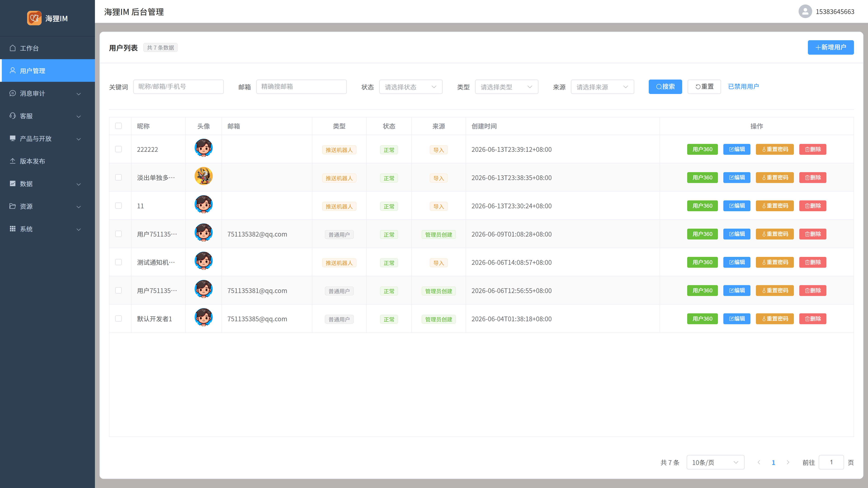Image resolution: width=868 pixels, height=488 pixels.
Task: Open the 请选择状态 dropdown
Action: point(410,87)
